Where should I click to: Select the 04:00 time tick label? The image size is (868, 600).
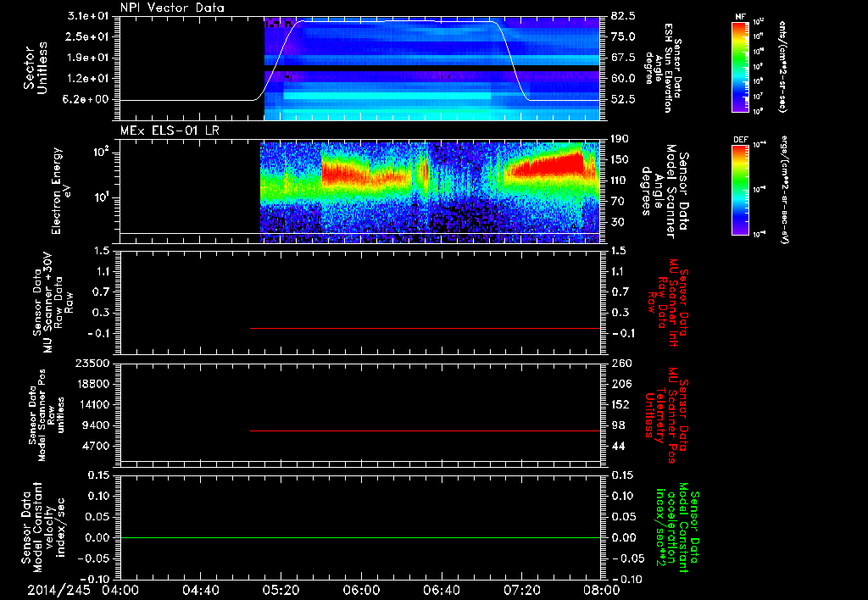(120, 590)
